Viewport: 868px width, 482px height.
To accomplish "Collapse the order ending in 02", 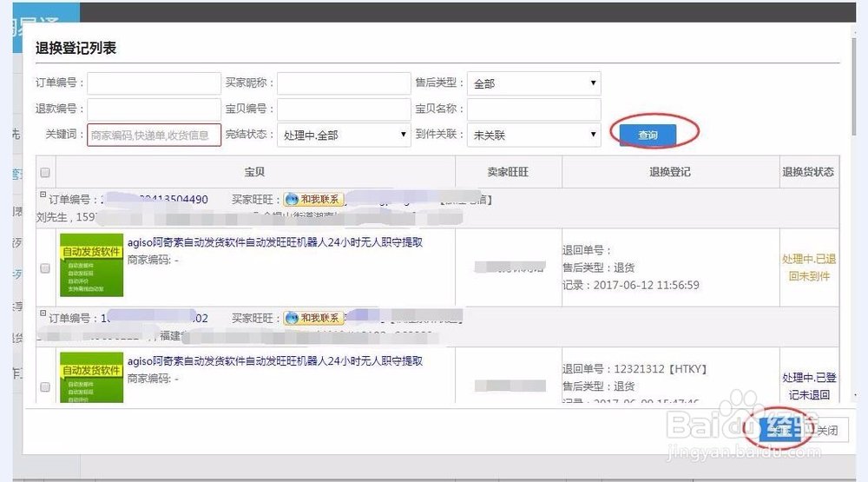I will pos(43,314).
